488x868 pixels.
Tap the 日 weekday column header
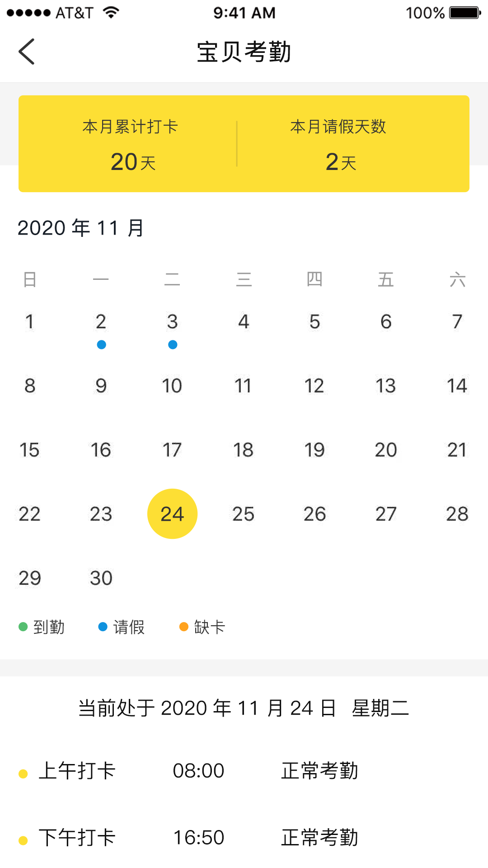(29, 279)
